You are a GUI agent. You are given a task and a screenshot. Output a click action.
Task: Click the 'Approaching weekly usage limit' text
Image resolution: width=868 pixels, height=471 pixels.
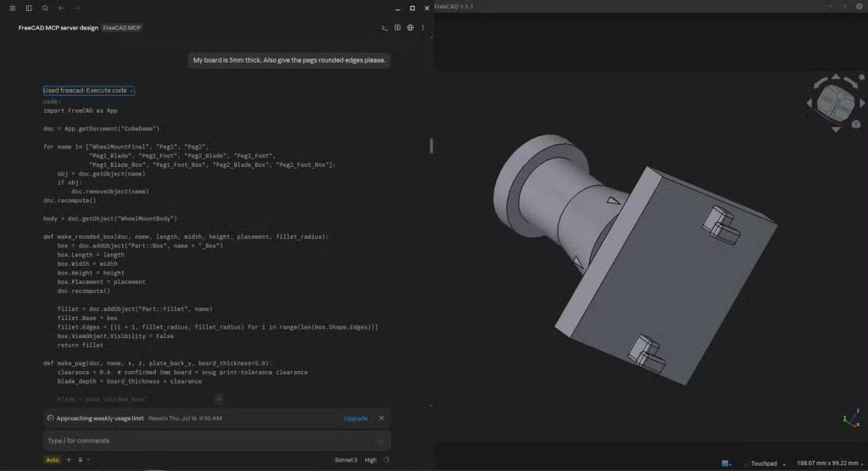click(100, 418)
